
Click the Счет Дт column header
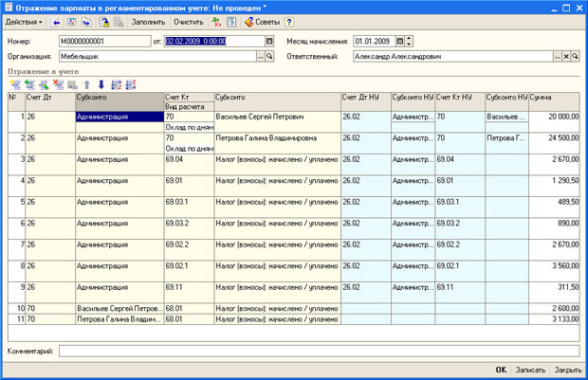pyautogui.click(x=50, y=102)
